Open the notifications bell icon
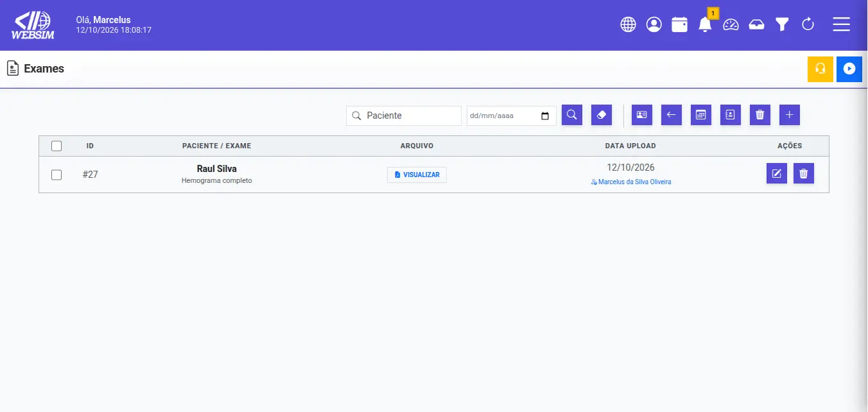 click(705, 25)
